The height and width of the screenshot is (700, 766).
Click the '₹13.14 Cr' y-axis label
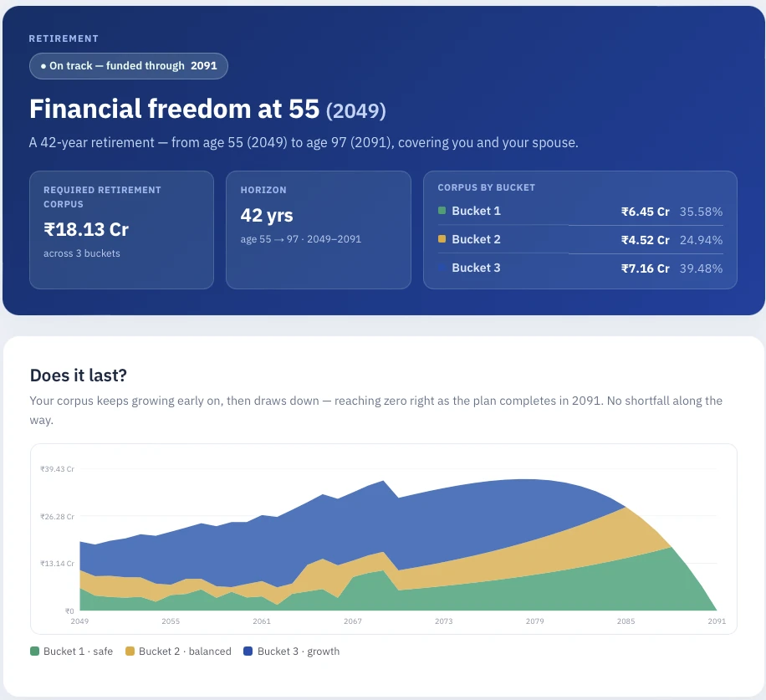click(x=57, y=563)
